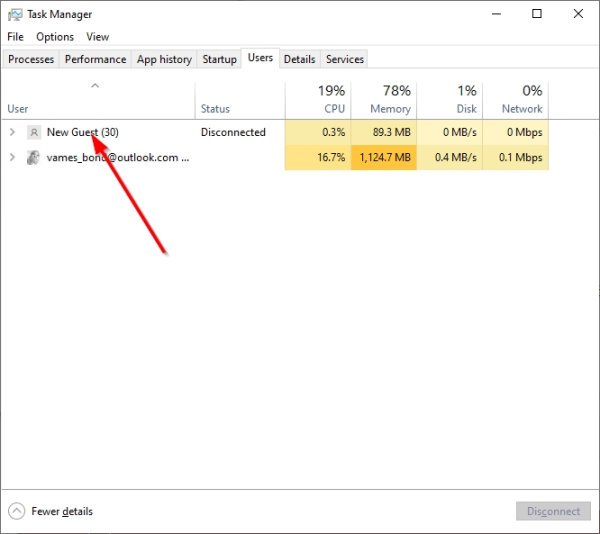The height and width of the screenshot is (534, 600).
Task: Switch to the Startup tab
Action: [219, 59]
